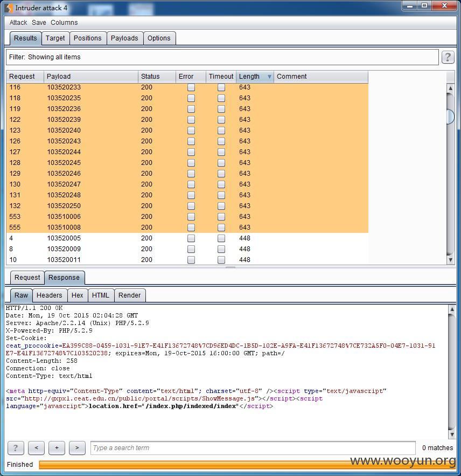Image resolution: width=461 pixels, height=476 pixels.
Task: Minimize the Intruder attack window
Action: [x=410, y=6]
